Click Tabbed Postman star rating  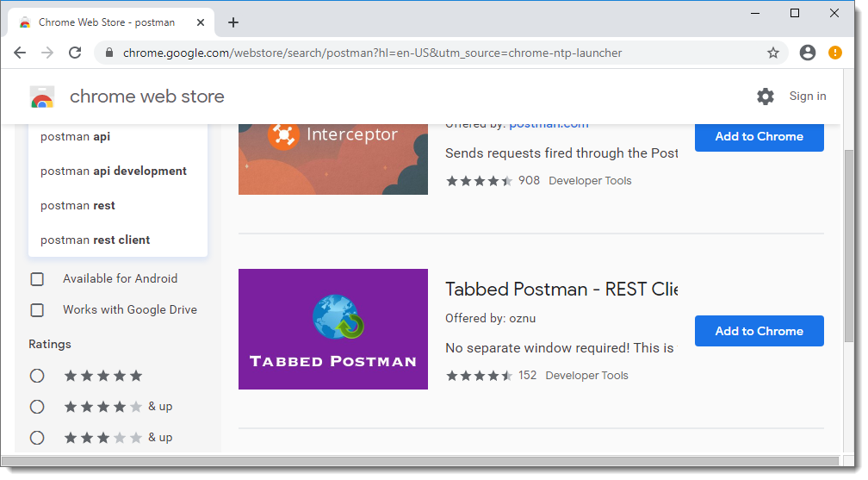click(x=480, y=376)
